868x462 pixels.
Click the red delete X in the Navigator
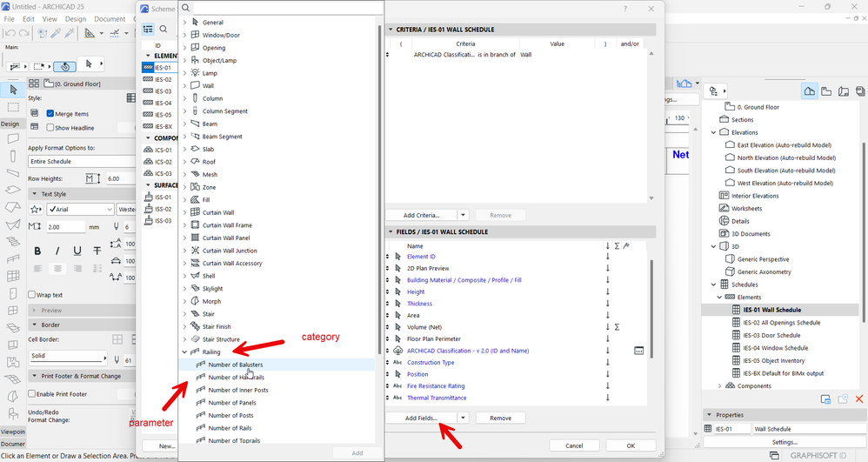(x=859, y=398)
